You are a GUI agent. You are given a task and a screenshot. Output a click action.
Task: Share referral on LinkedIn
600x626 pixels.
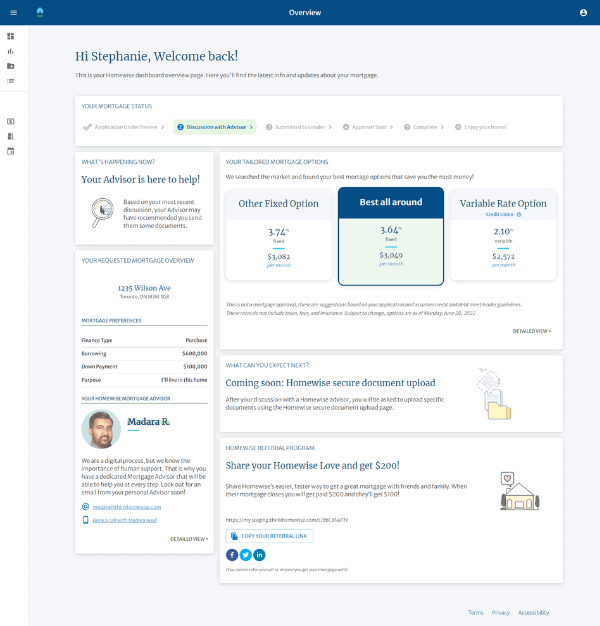pos(259,555)
